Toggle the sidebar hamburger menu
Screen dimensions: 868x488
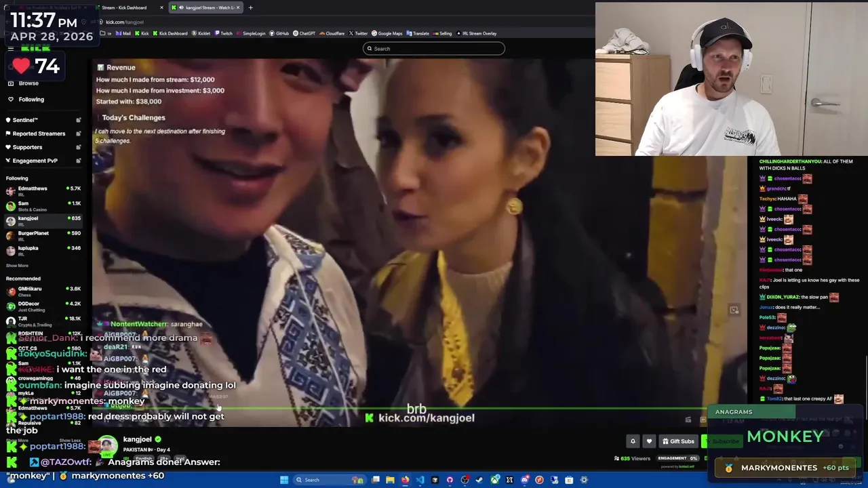(x=11, y=48)
